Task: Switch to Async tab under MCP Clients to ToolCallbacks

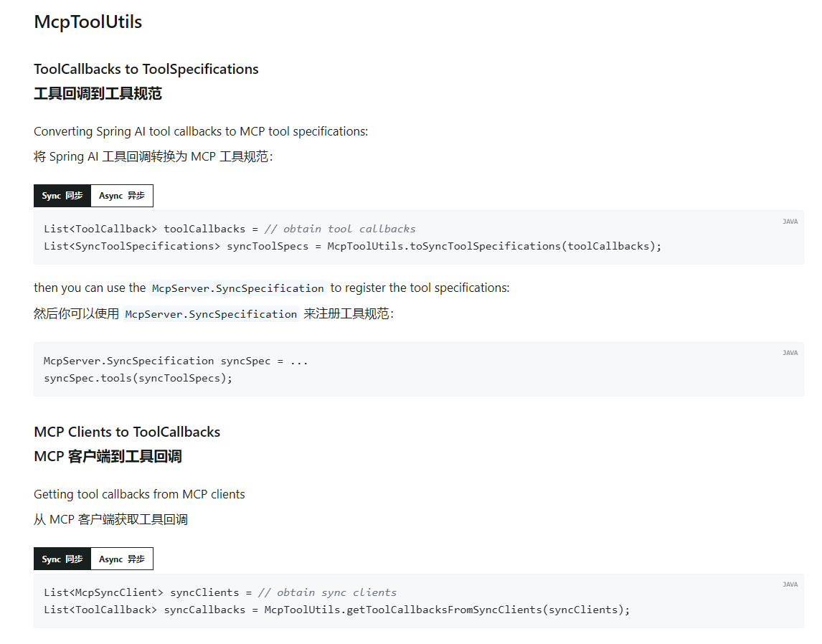Action: (122, 559)
